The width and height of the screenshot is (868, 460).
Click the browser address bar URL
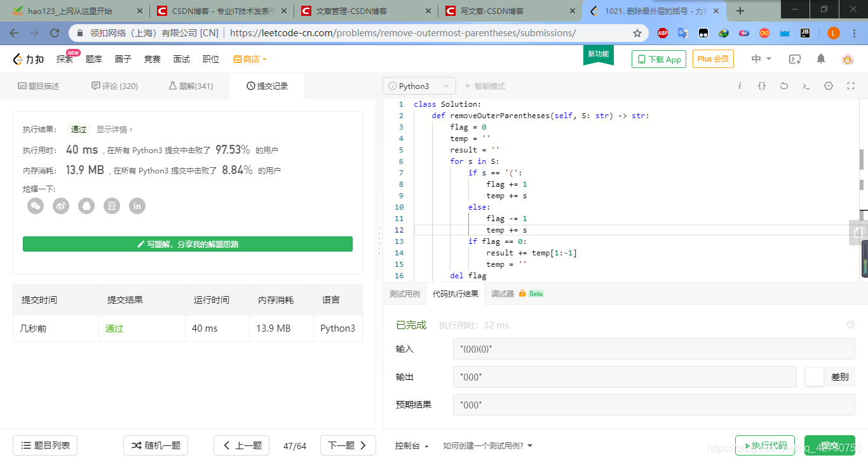pos(402,33)
